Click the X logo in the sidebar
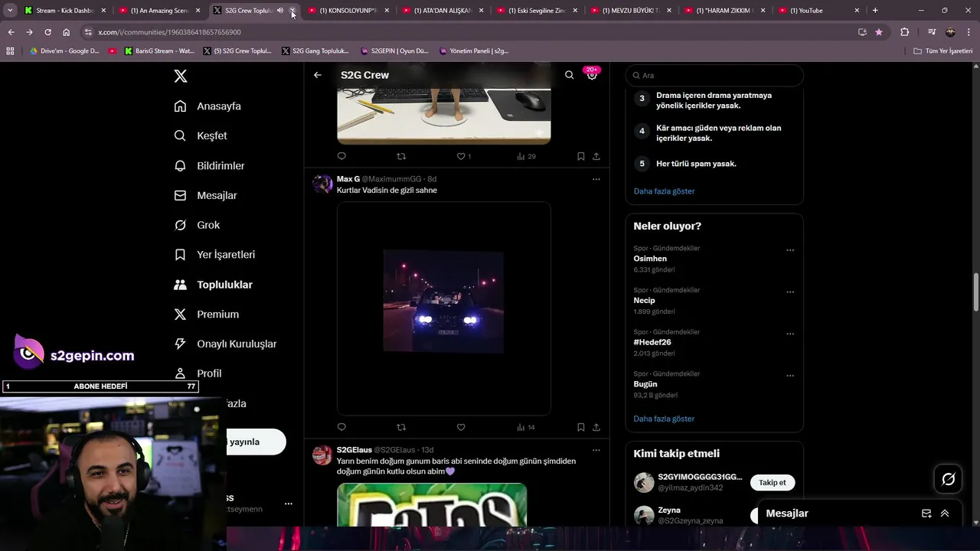Screen dimensions: 980x551 (x=181, y=76)
